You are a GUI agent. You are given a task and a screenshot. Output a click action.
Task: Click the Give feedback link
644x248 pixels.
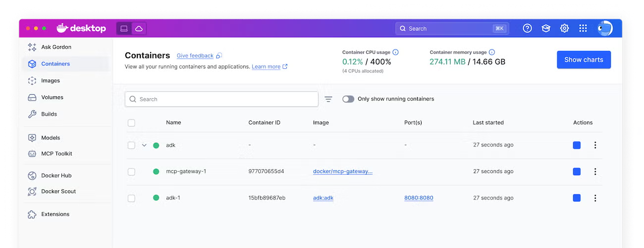195,56
